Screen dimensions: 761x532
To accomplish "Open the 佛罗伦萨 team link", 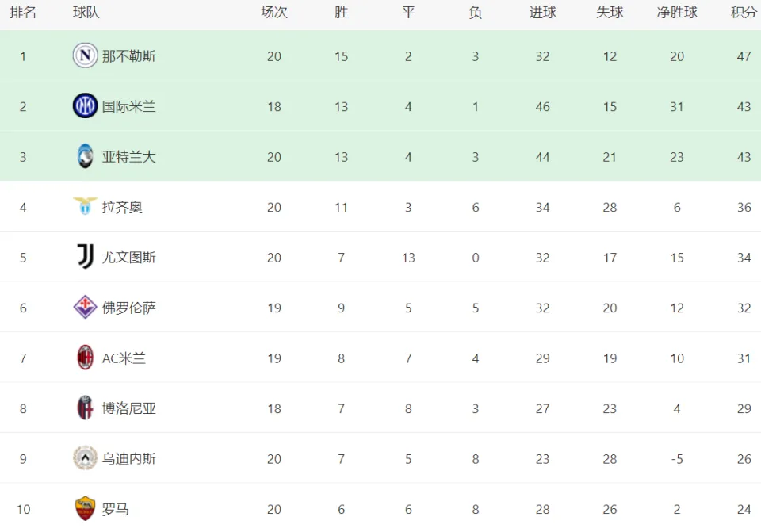I will pyautogui.click(x=129, y=308).
